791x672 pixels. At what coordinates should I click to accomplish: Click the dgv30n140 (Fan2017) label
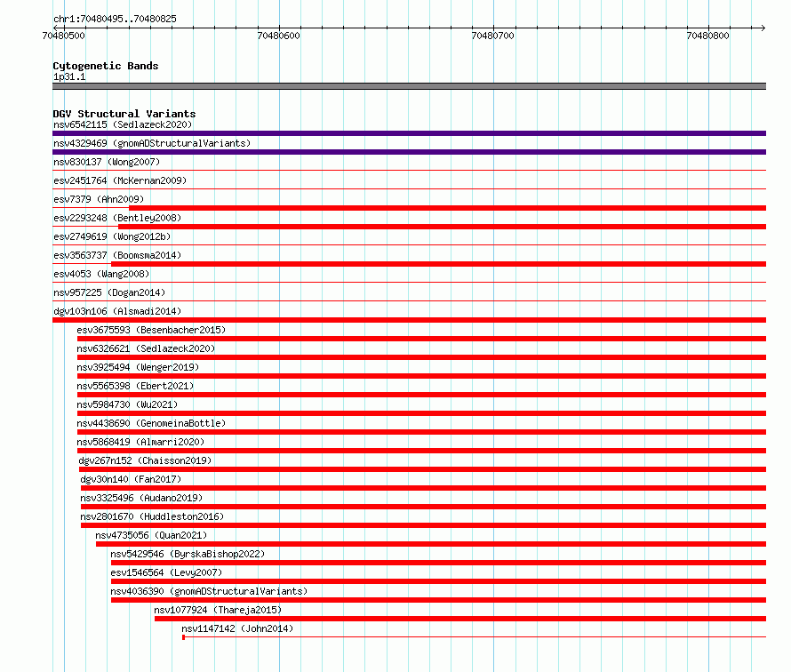[131, 479]
